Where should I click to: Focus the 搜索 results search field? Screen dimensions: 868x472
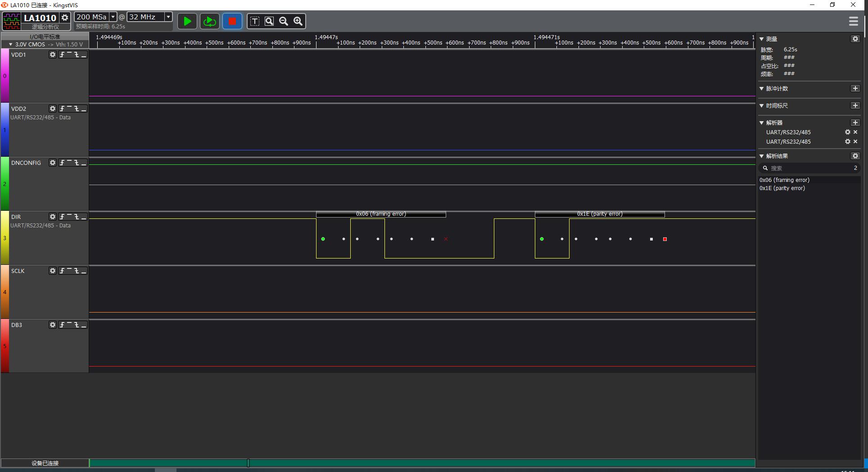[x=809, y=168]
